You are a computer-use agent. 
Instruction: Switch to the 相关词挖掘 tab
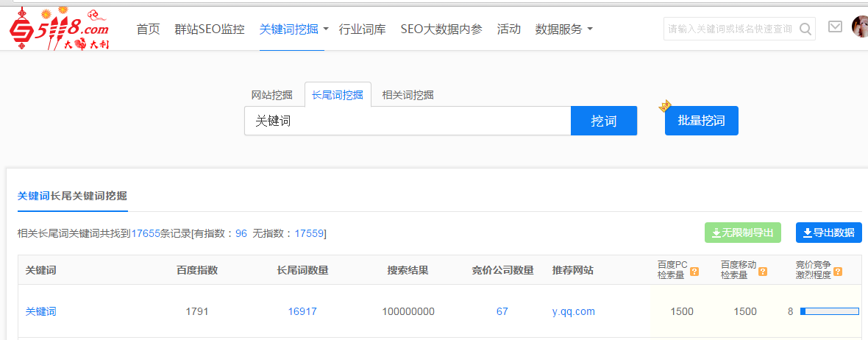(x=408, y=95)
